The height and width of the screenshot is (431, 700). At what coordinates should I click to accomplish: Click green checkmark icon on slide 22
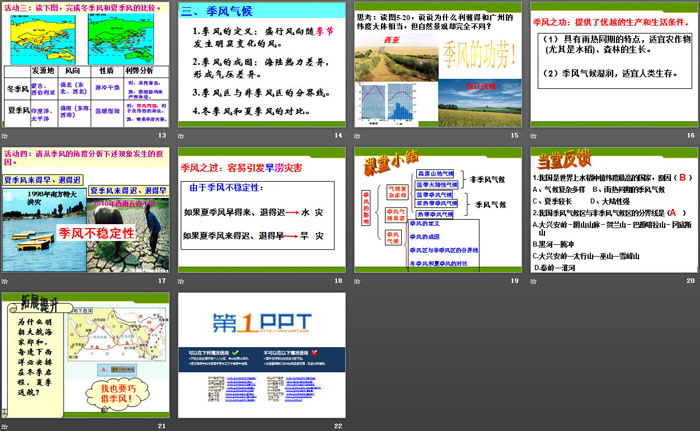(x=233, y=353)
